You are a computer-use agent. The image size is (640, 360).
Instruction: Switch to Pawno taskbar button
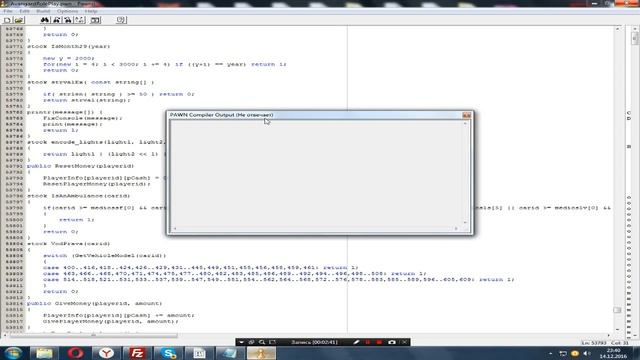coord(261,353)
